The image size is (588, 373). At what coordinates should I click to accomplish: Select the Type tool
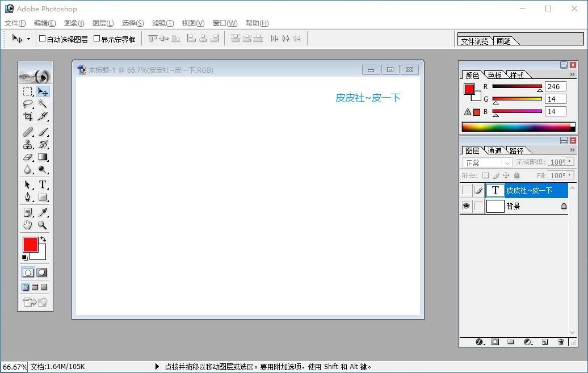[43, 185]
